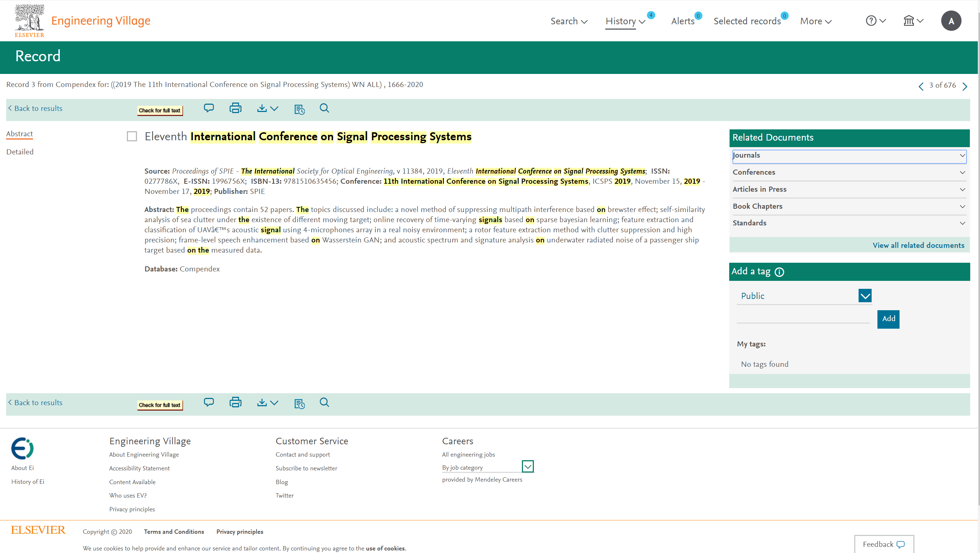Open the Search dropdown menu

pyautogui.click(x=569, y=21)
